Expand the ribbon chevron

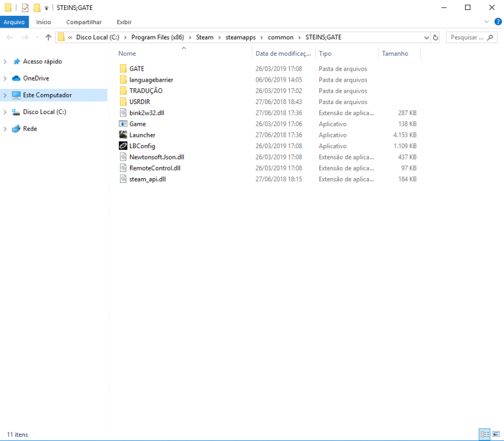pos(486,22)
